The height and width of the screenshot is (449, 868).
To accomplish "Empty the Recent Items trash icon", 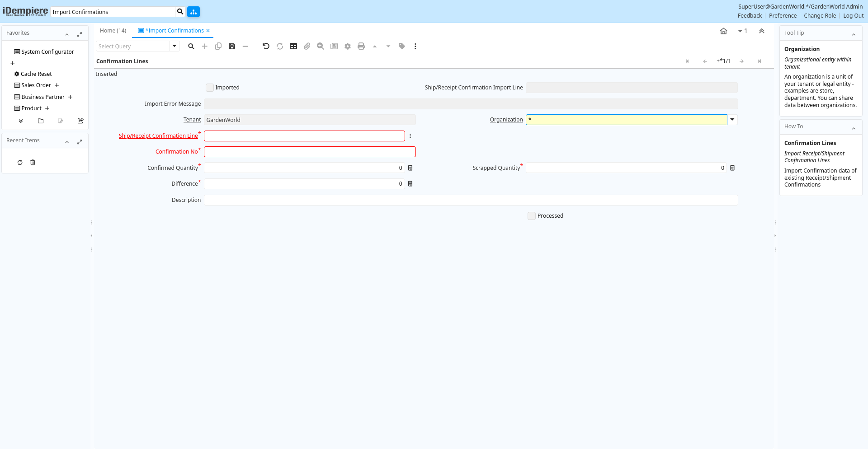I will 33,163.
